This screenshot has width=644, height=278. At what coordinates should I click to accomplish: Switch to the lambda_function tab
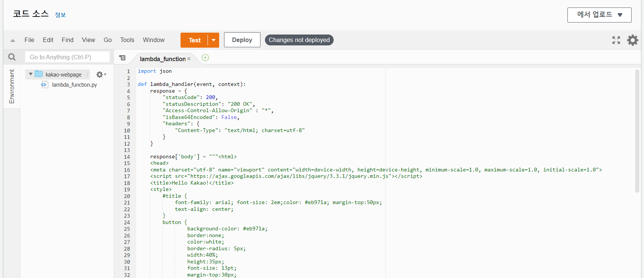pyautogui.click(x=163, y=59)
